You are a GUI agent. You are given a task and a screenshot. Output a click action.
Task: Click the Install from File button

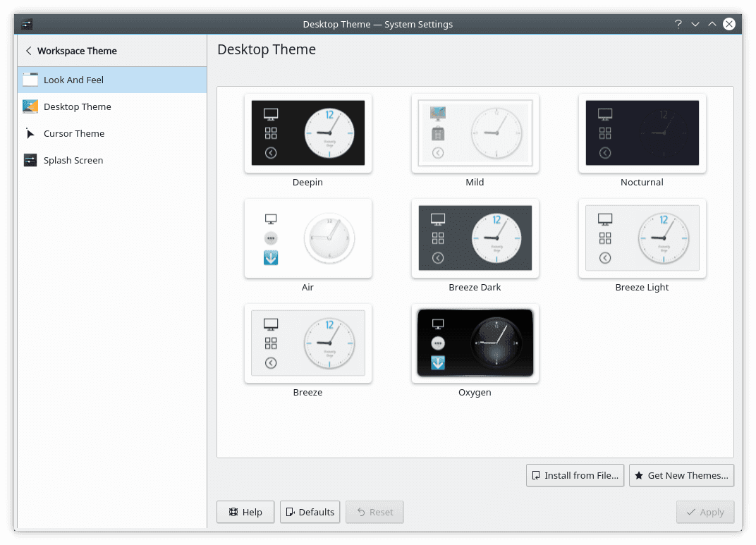(575, 475)
